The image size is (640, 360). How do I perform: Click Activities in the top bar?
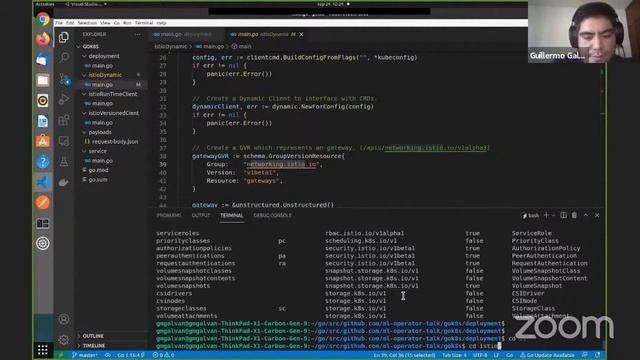[45, 4]
